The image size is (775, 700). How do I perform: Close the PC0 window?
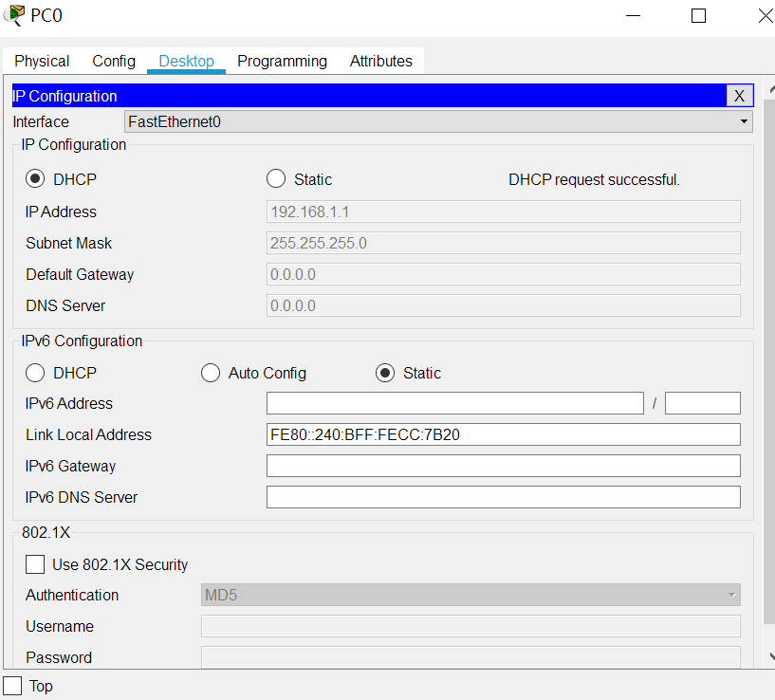765,16
